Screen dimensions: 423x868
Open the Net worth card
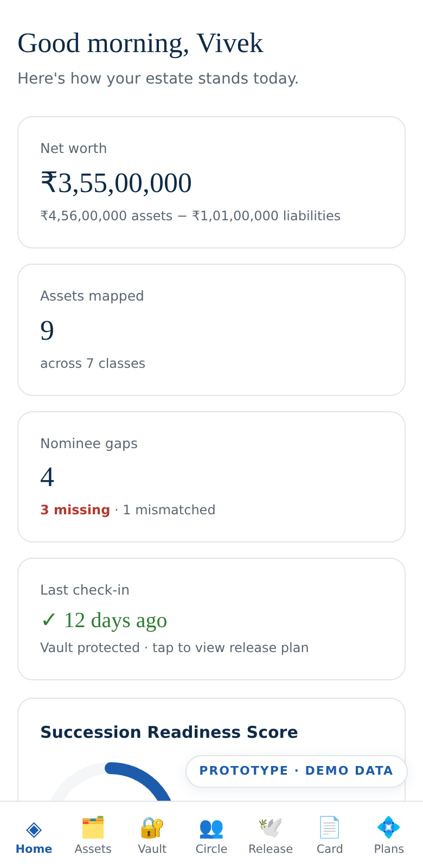(x=211, y=182)
